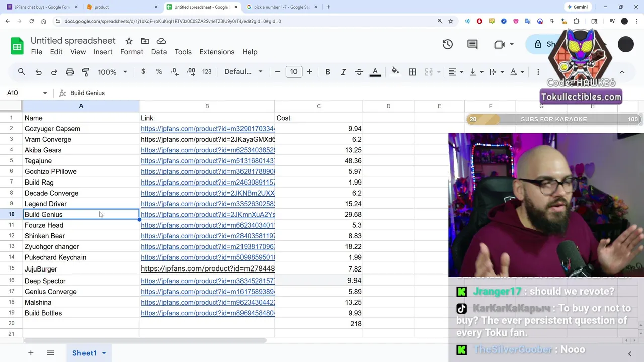Decrease font size with minus button
The image size is (644, 362).
pos(278,72)
